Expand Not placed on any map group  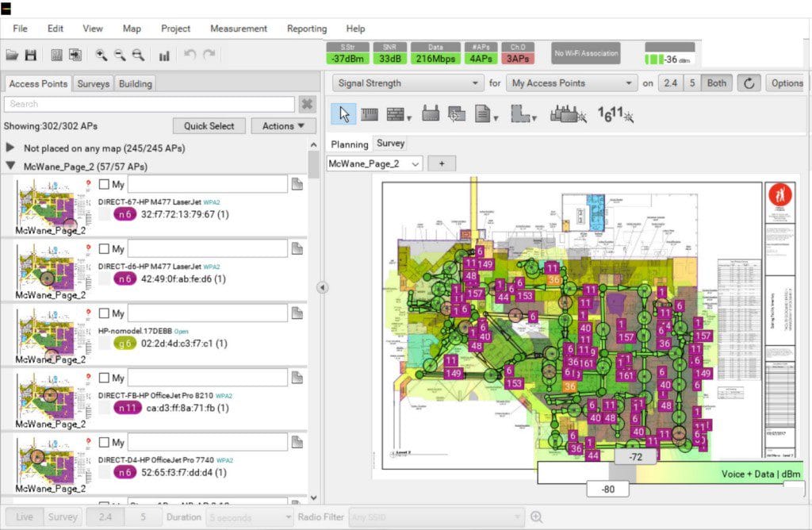point(10,148)
